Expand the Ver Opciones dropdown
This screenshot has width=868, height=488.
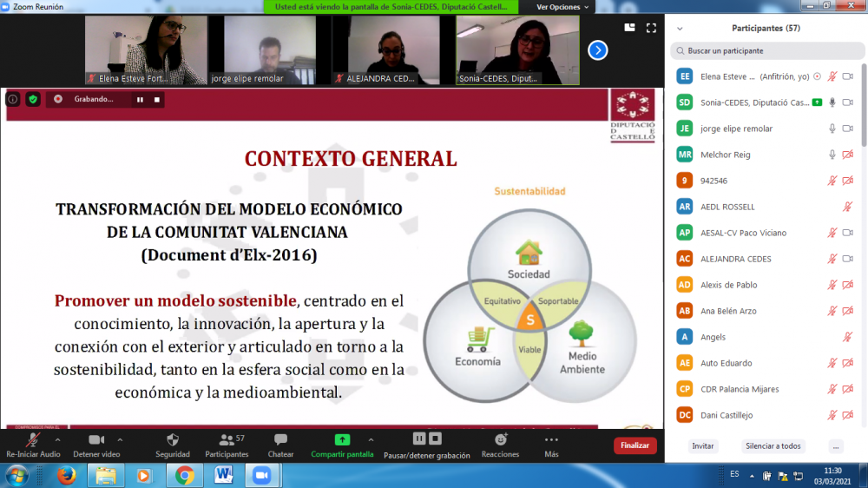tap(562, 7)
